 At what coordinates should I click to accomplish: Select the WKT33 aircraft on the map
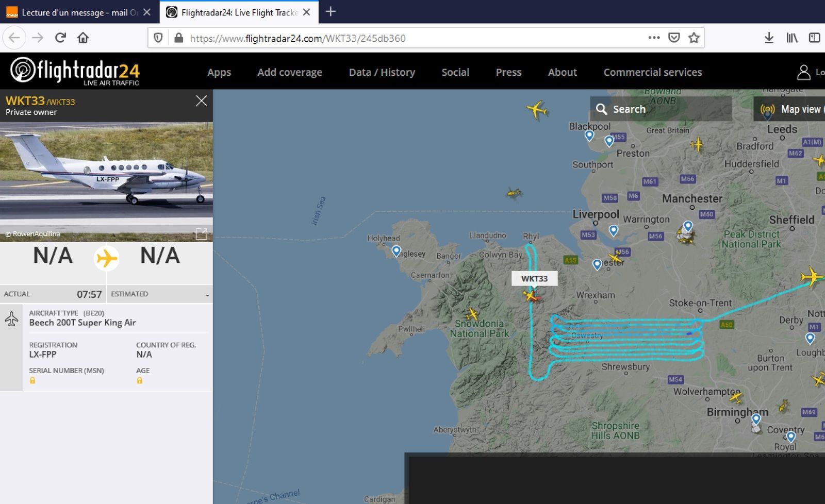[x=531, y=295]
